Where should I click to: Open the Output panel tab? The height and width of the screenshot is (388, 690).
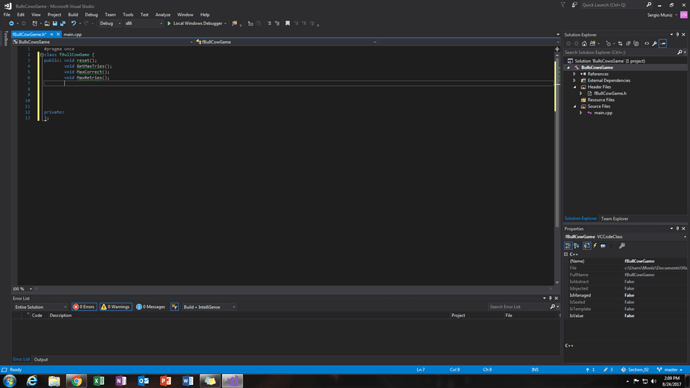(x=41, y=359)
